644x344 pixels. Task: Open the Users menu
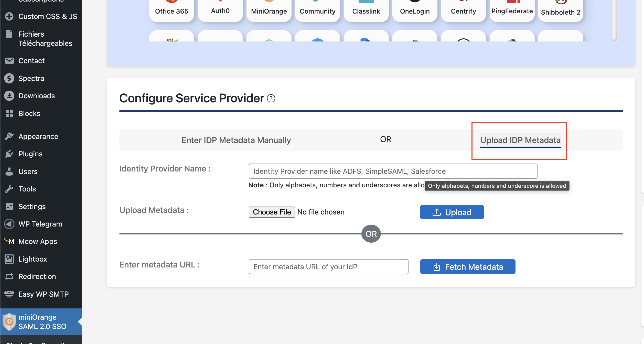click(41, 171)
